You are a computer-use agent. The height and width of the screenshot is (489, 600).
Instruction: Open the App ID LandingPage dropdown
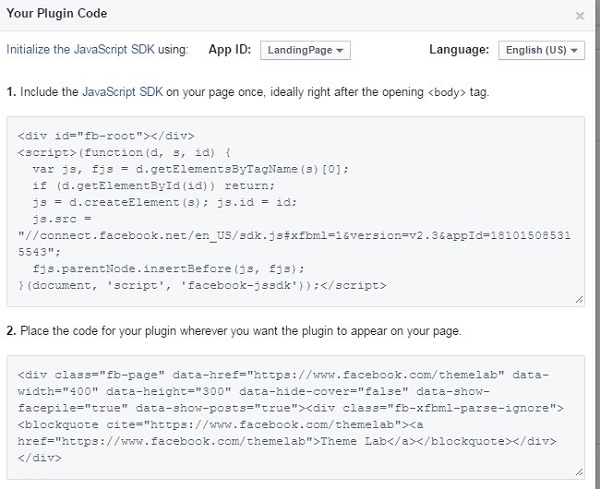pyautogui.click(x=305, y=50)
